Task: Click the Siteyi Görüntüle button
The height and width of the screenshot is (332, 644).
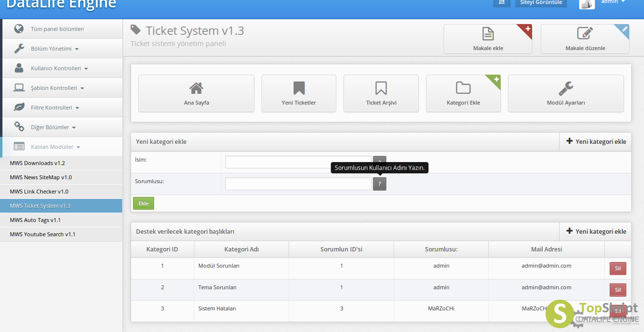Action: (541, 2)
